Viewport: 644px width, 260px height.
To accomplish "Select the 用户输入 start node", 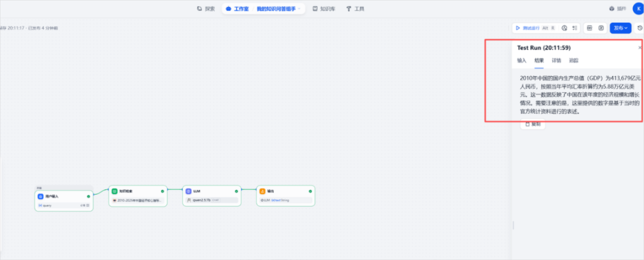I will click(64, 201).
